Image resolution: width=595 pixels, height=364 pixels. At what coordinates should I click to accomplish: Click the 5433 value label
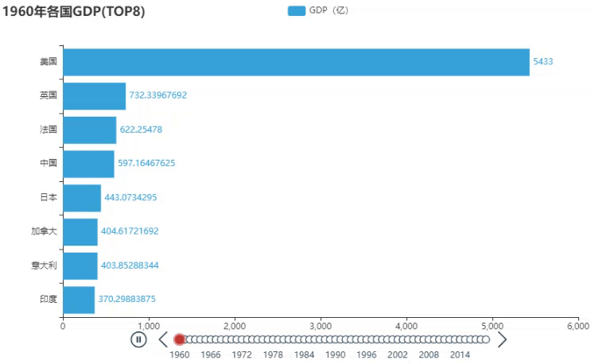click(x=543, y=61)
